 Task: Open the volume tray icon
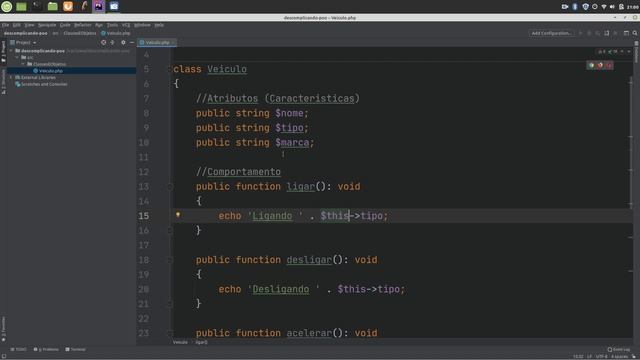(x=612, y=7)
